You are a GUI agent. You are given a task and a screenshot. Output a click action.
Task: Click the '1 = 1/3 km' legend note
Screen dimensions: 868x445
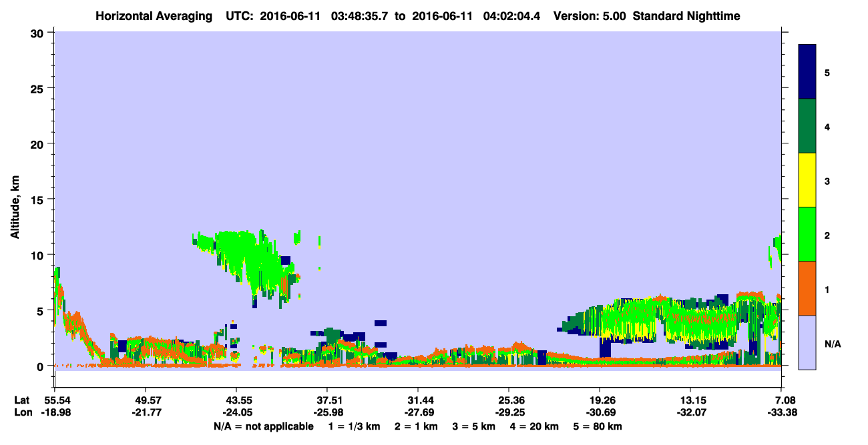point(354,426)
